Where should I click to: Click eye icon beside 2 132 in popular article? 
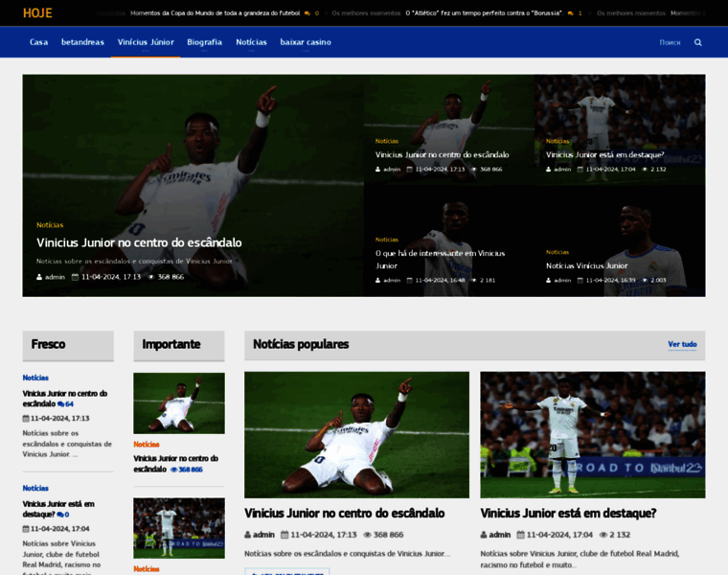point(603,535)
